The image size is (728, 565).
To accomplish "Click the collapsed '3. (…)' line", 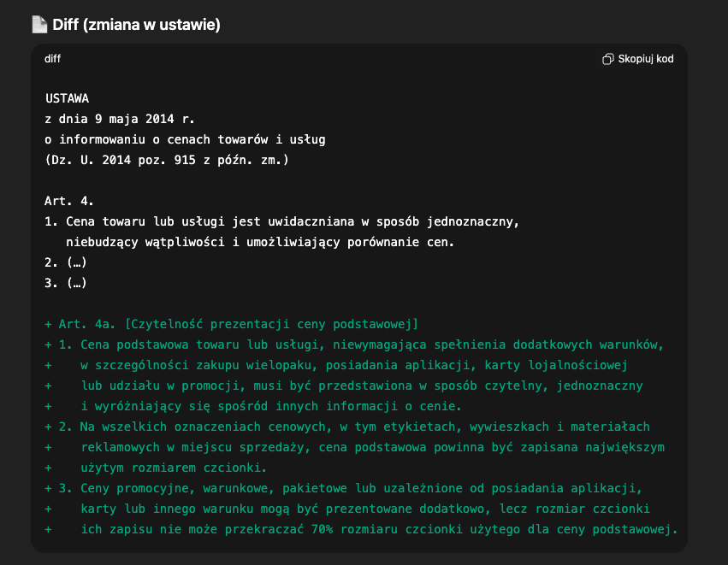I will coord(66,283).
